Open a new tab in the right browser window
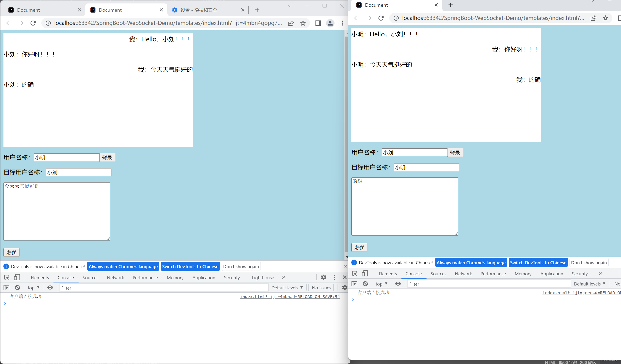Screen dimensions: 621x364 [450, 5]
